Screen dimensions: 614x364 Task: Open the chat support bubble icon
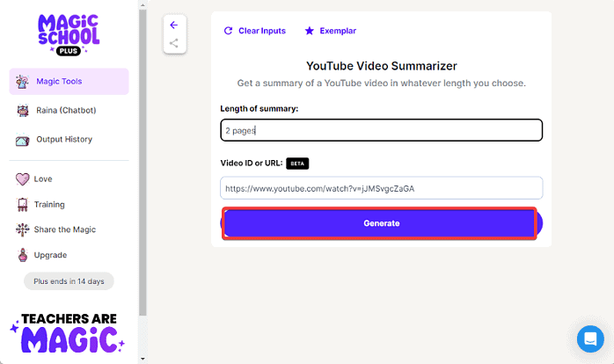coord(589,339)
